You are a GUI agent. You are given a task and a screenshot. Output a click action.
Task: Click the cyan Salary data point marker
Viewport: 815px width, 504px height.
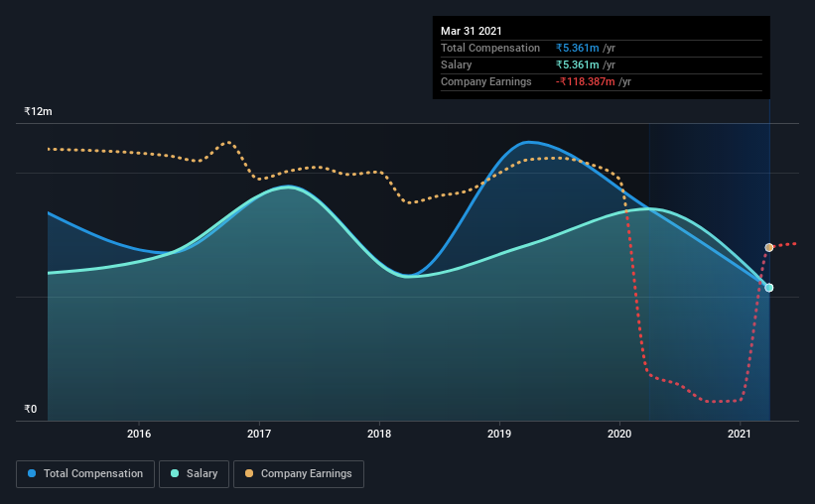click(768, 288)
